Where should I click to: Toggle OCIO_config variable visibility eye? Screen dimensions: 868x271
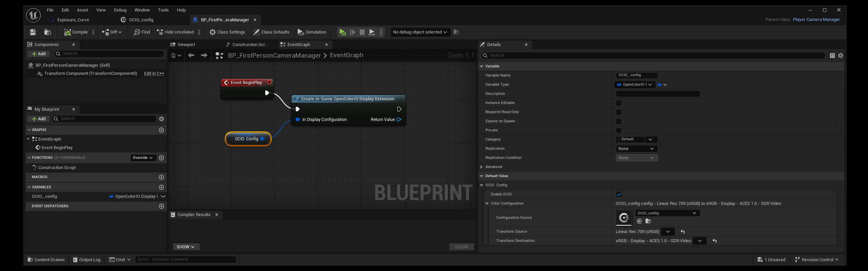pyautogui.click(x=163, y=196)
